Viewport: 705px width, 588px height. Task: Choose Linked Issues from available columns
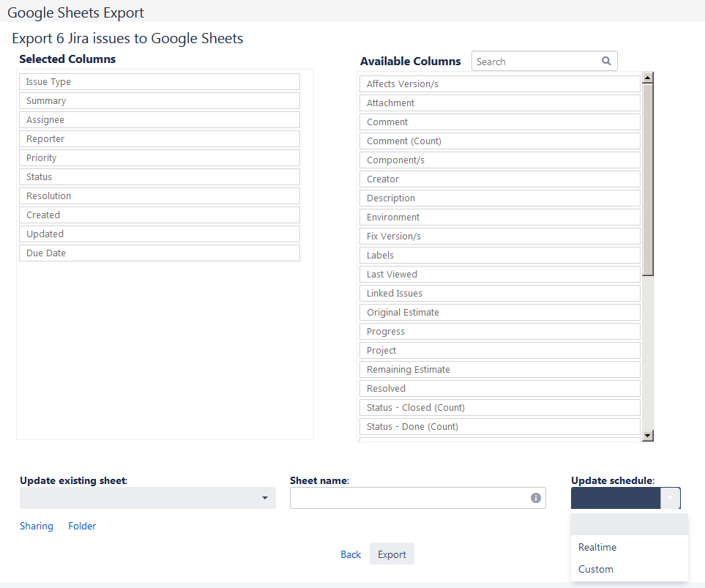500,294
